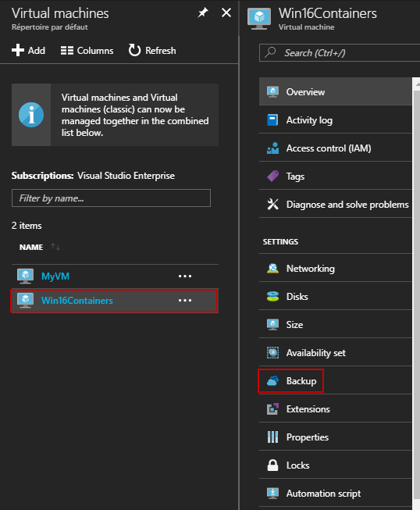Open the Overview menu item

coord(336,91)
